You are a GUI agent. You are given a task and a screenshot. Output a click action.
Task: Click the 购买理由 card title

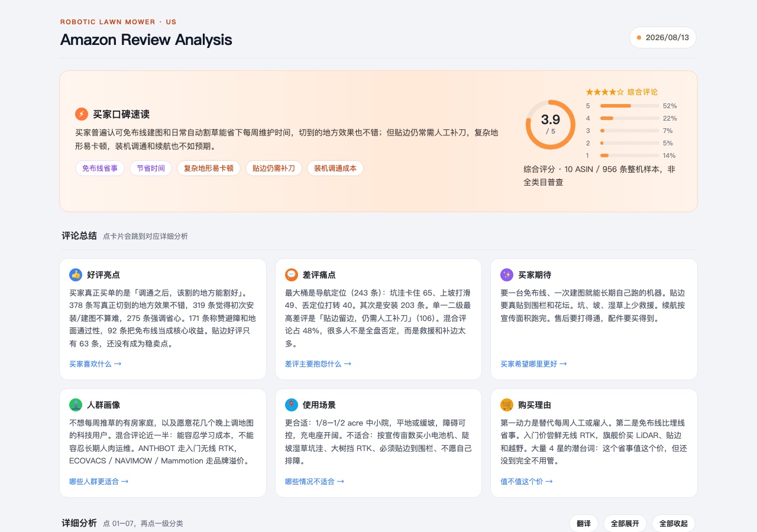pos(535,405)
